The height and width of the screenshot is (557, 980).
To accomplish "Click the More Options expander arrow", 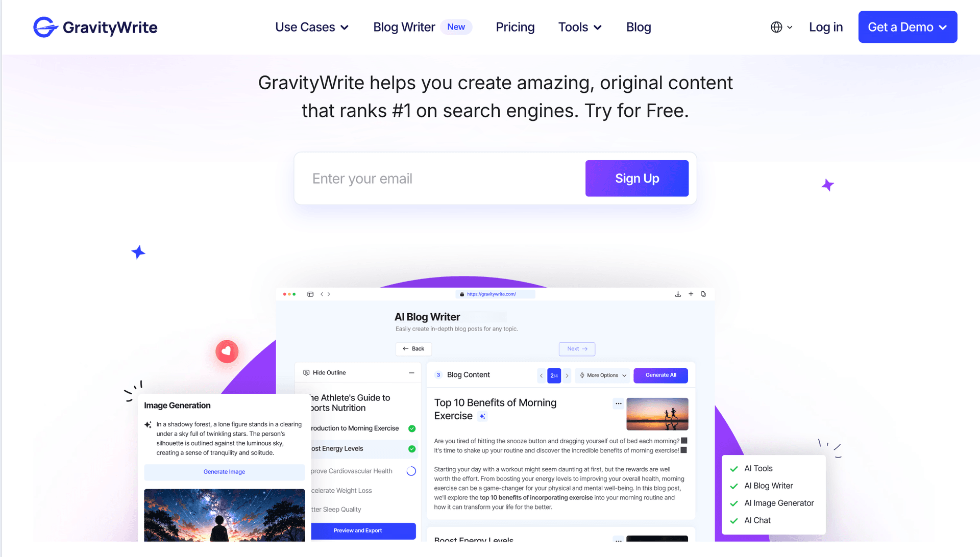I will pos(625,375).
